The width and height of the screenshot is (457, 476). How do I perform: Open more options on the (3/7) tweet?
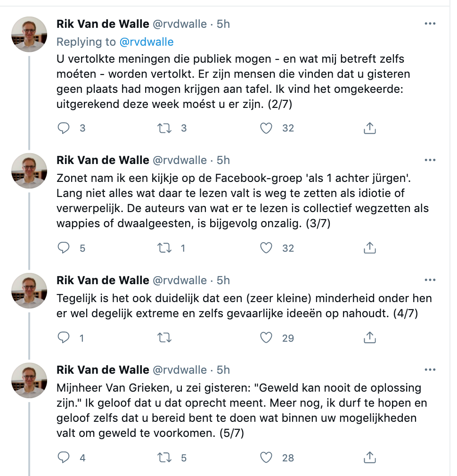click(430, 160)
